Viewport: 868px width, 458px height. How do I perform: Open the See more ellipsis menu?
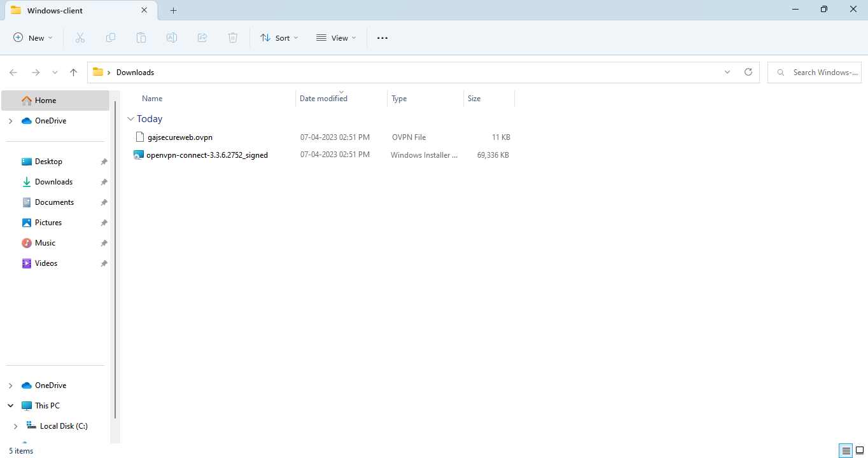pos(382,38)
